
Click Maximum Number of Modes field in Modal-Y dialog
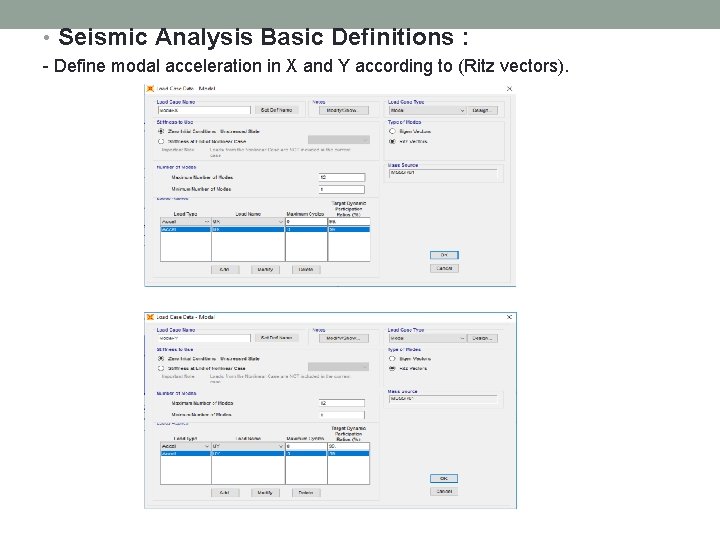coord(342,403)
